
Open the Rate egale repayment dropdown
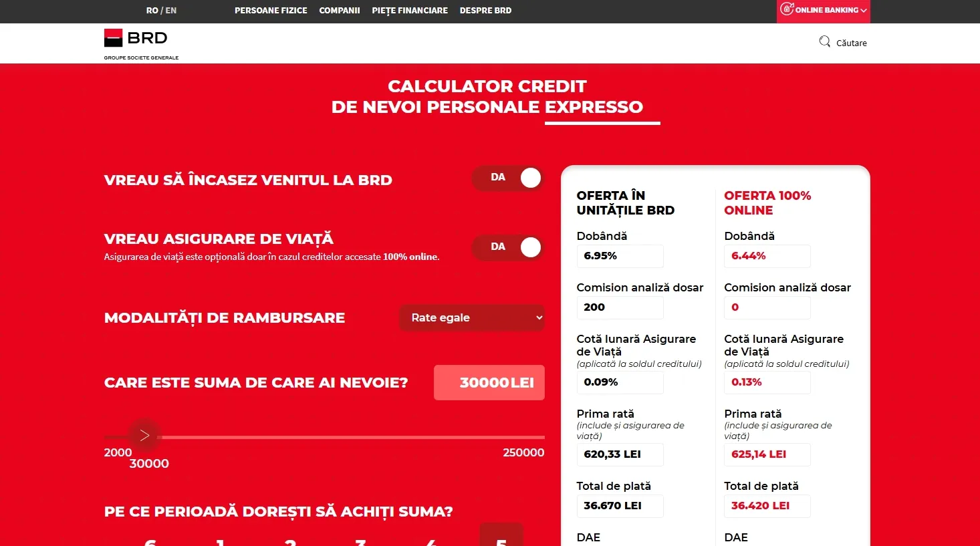472,318
